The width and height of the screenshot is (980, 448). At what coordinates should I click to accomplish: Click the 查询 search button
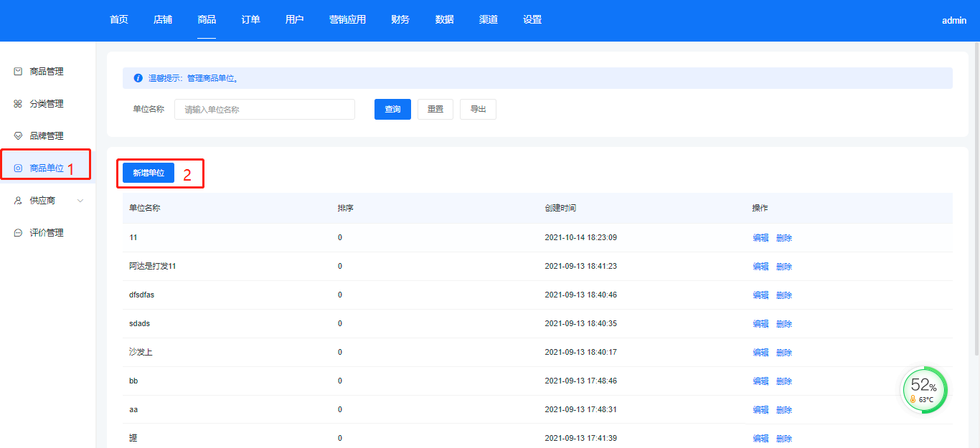pyautogui.click(x=392, y=110)
